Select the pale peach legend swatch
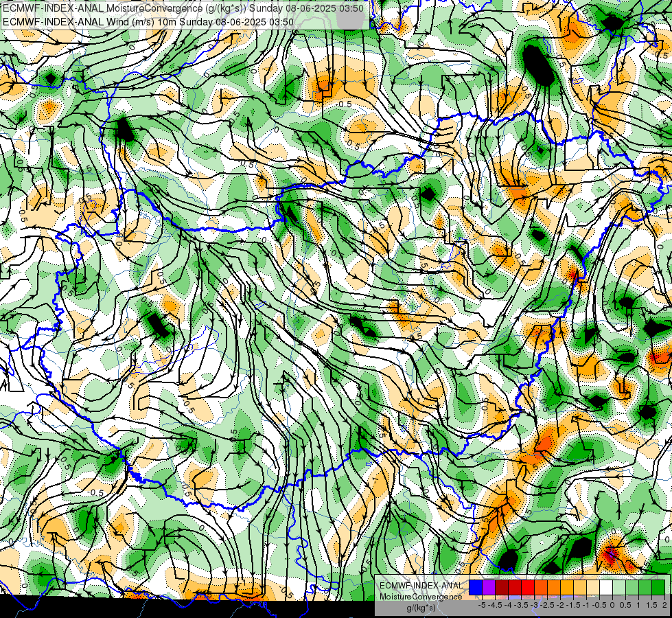The width and height of the screenshot is (672, 618). pos(593,587)
